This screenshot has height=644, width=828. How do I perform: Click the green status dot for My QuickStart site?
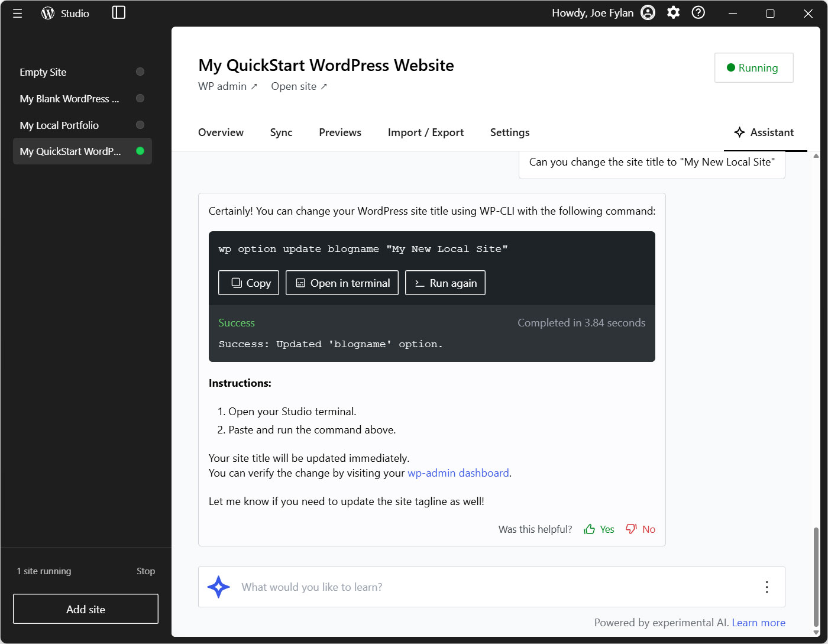(x=140, y=151)
